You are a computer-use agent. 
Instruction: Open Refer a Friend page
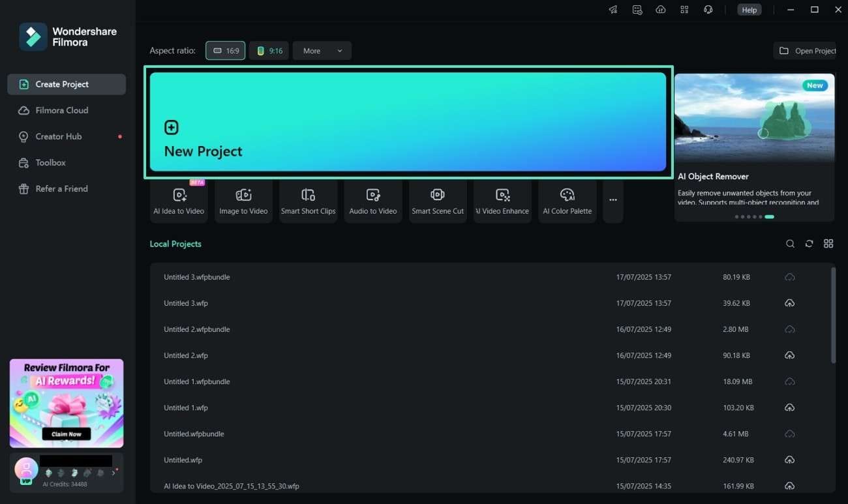pos(67,188)
